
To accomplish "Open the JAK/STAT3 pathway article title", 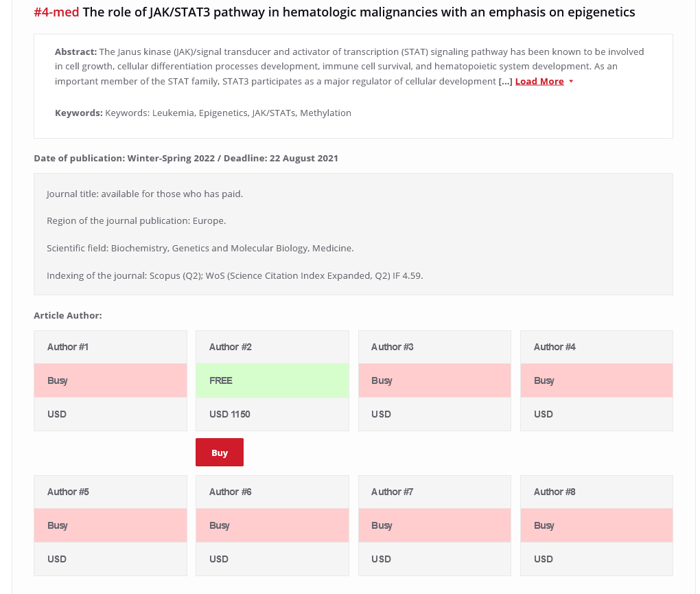I will [x=358, y=12].
